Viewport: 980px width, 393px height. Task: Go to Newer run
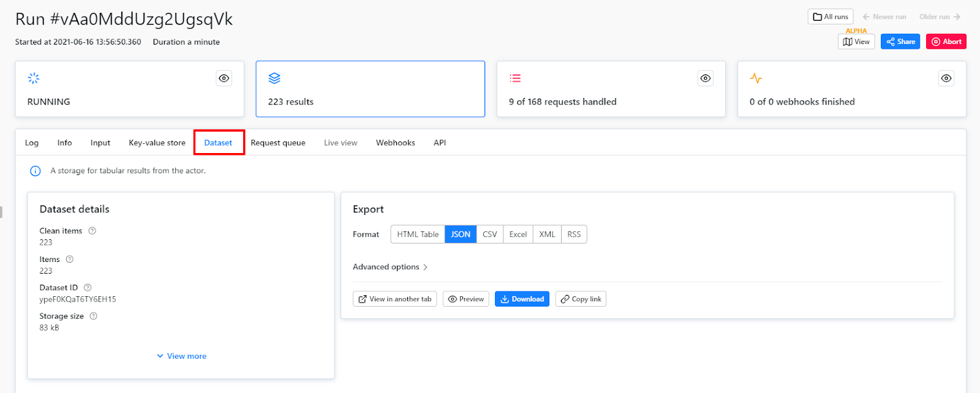(x=884, y=17)
